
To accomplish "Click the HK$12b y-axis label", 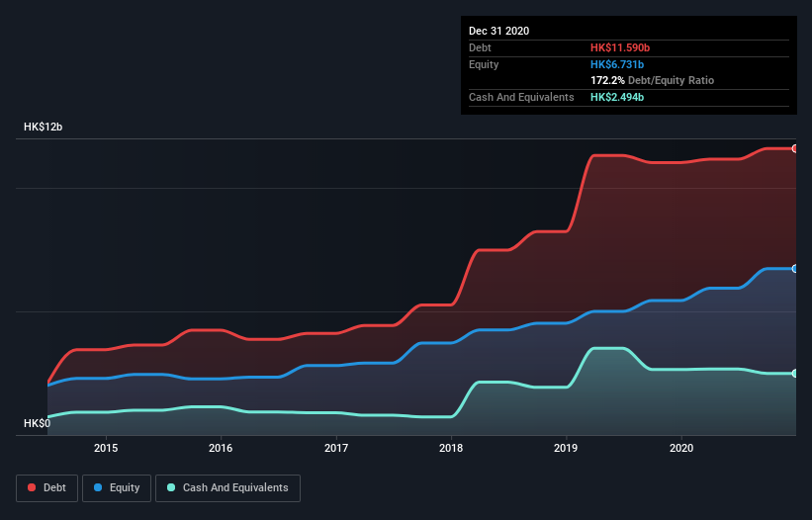I will pyautogui.click(x=43, y=127).
